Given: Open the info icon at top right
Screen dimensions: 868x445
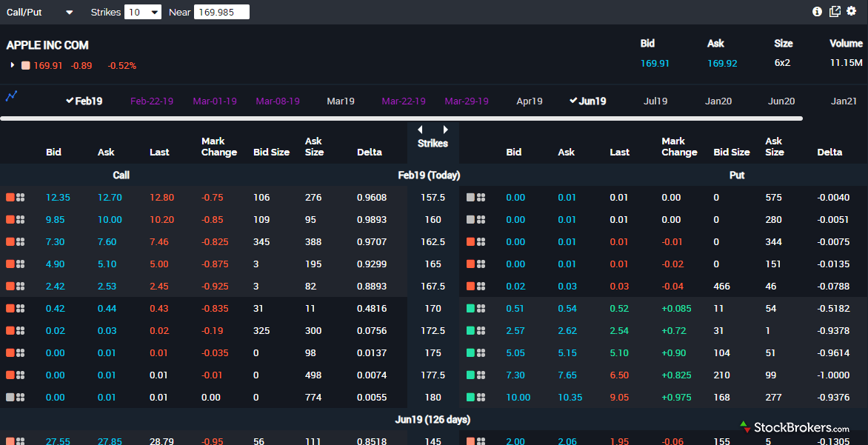Looking at the screenshot, I should (817, 12).
